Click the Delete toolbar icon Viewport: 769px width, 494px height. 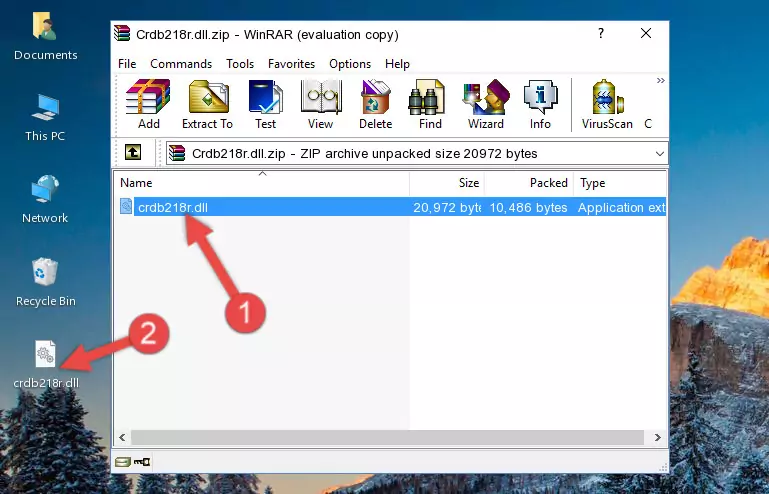[x=375, y=104]
